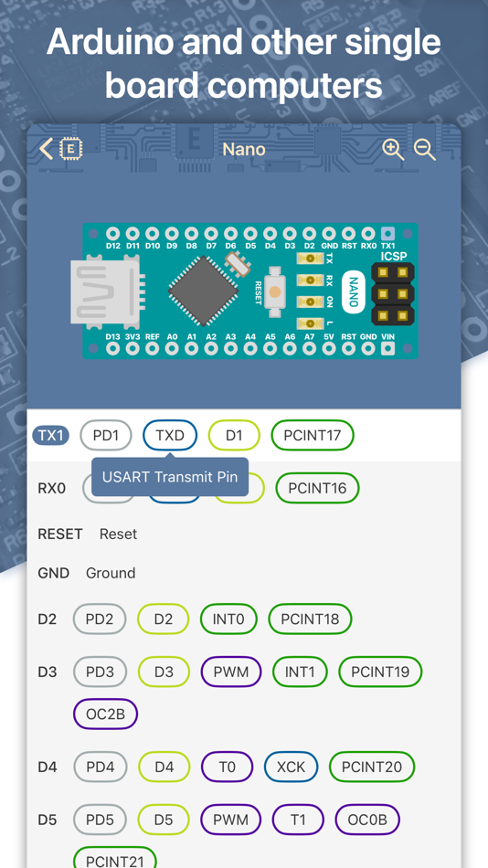
Task: Select the REF pin pad on board
Action: coord(153,348)
